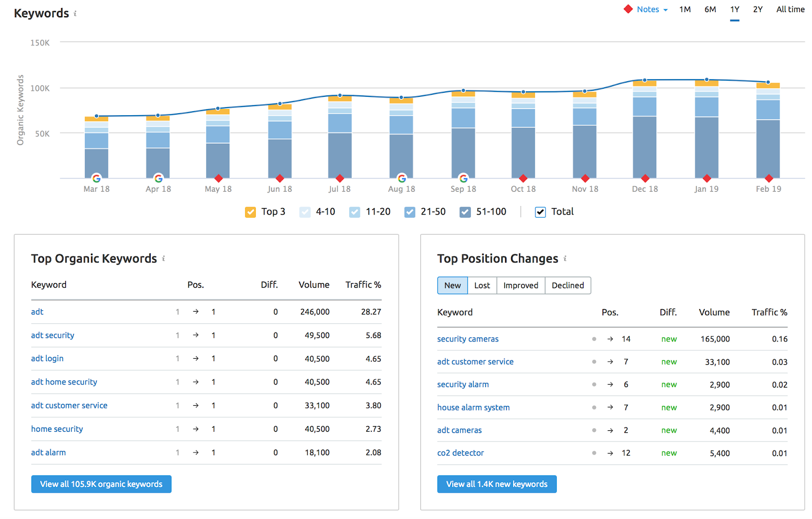Click the red diamond Notes icon
The width and height of the screenshot is (812, 519).
(x=628, y=9)
